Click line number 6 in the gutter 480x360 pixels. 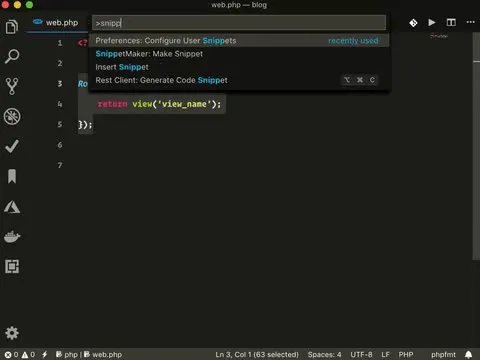tap(60, 145)
